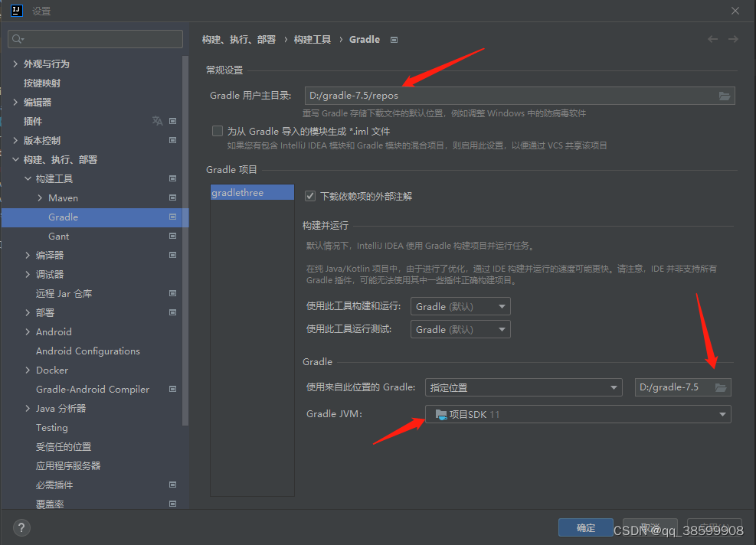Screen dimensions: 756x545
Task: Click 构建、执行、部署 breadcrumb link
Action: pos(239,40)
